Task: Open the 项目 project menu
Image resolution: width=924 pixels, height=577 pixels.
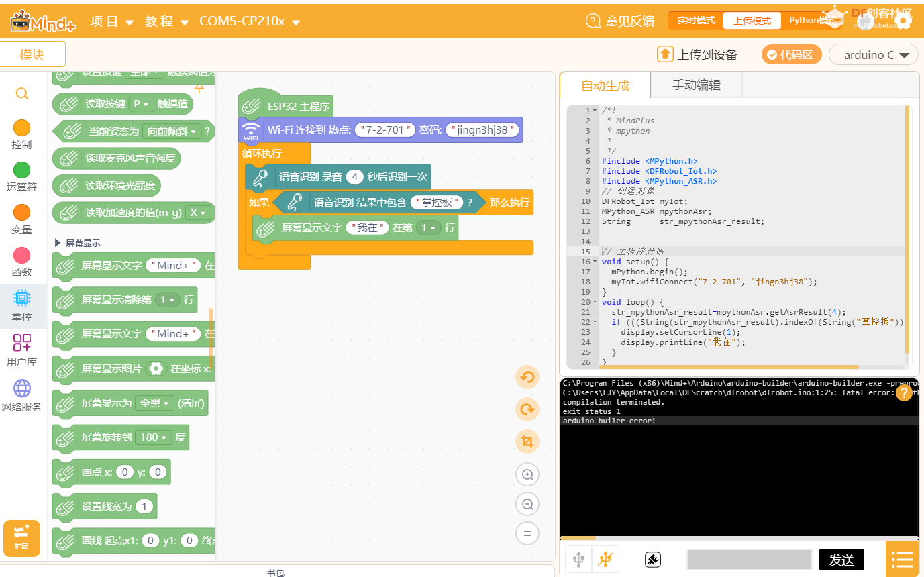Action: pos(112,21)
